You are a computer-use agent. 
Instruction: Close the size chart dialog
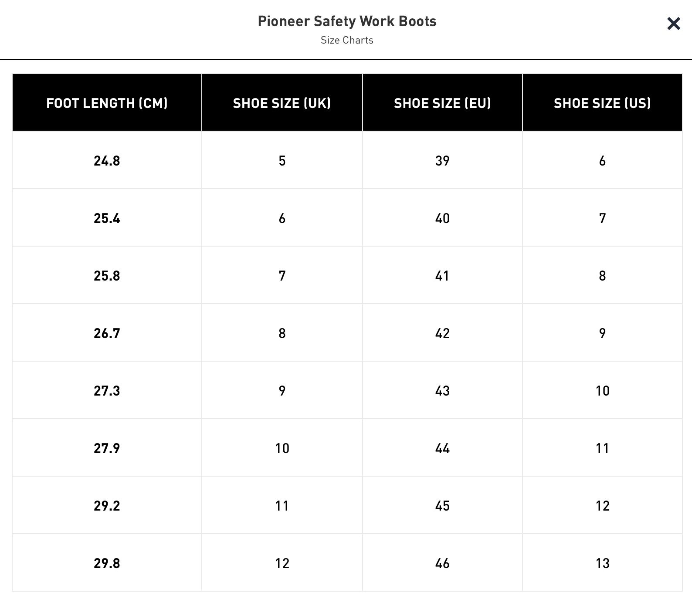point(673,24)
